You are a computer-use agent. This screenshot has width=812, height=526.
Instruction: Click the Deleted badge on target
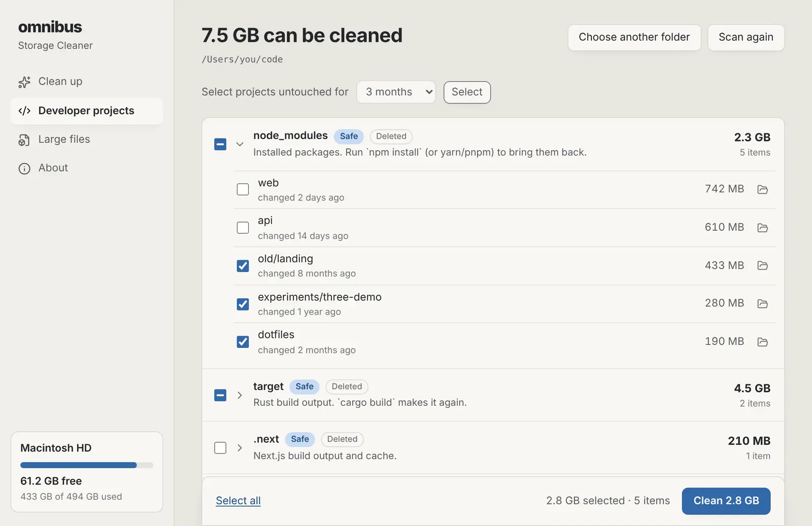(347, 387)
